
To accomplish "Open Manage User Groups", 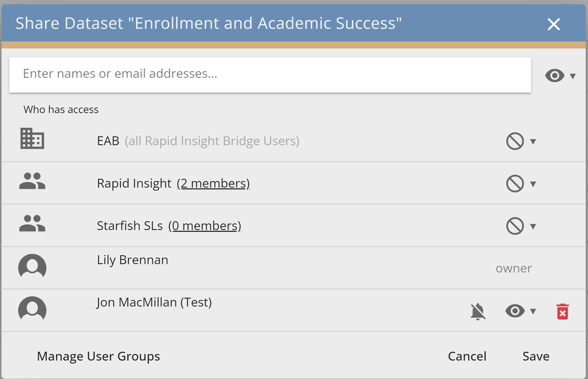I will (x=98, y=356).
